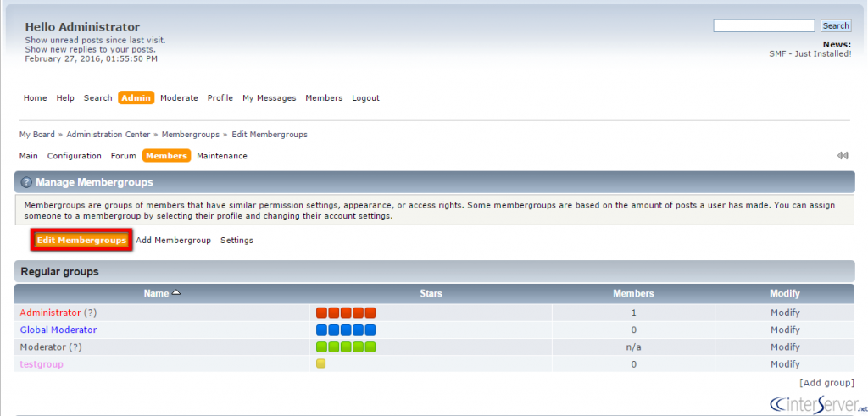Show unread posts since last visit

pos(95,41)
